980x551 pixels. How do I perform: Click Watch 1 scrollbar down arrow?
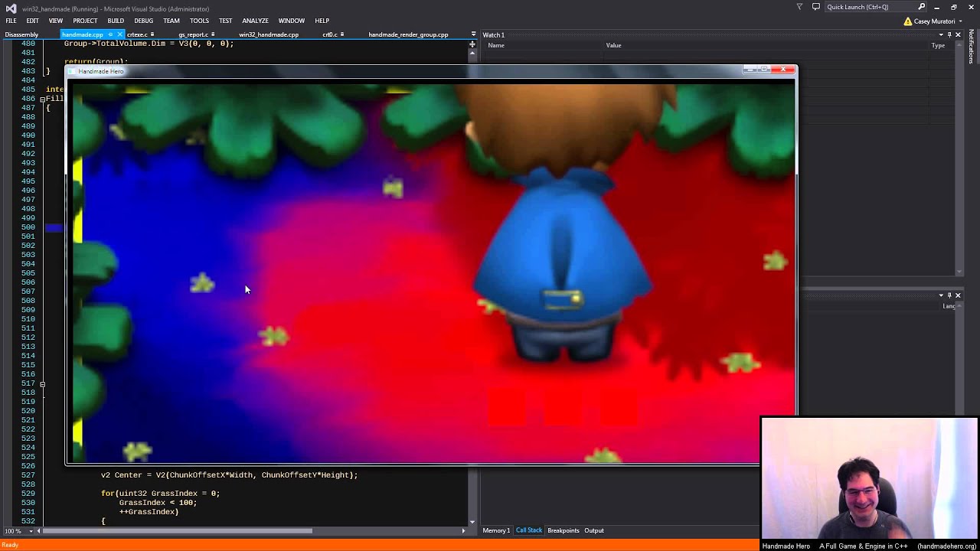point(959,270)
